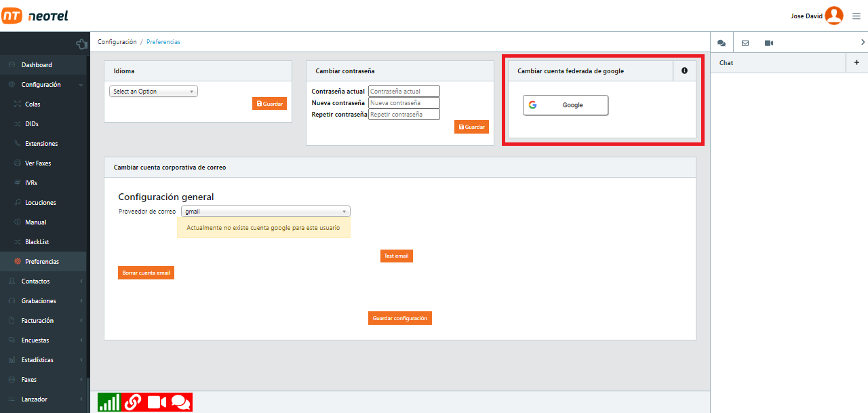Click the Test email button
This screenshot has height=413, width=868.
(x=396, y=256)
